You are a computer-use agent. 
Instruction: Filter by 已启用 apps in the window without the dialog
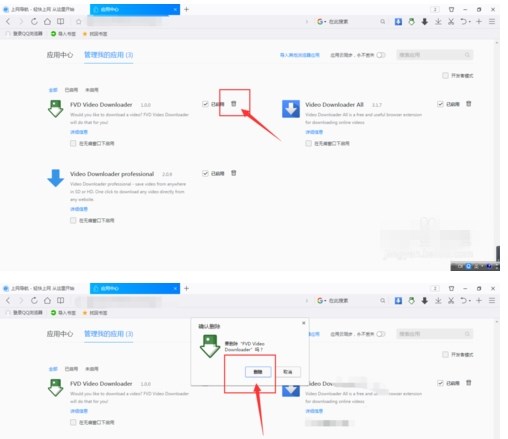point(71,90)
